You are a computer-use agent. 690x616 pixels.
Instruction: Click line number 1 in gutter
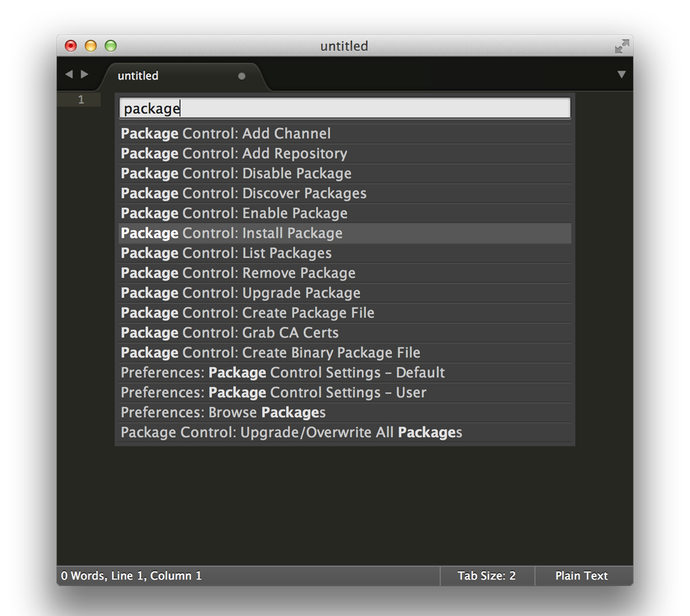81,100
